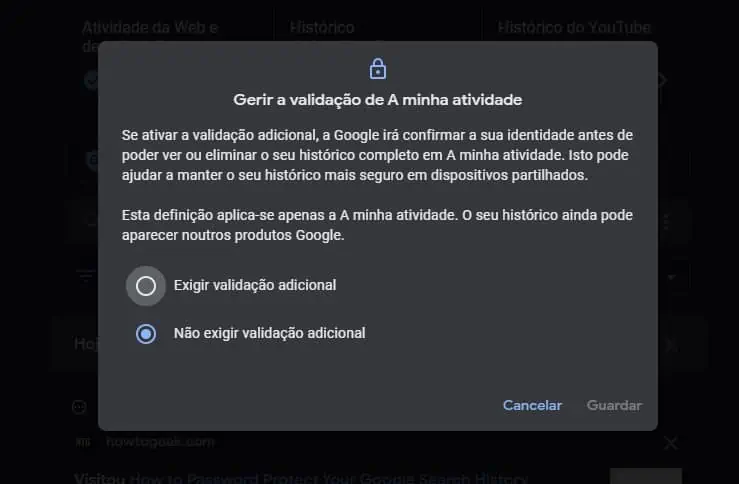Remove the howtogeek.com entry with its X icon
739x484 pixels.
coord(671,443)
